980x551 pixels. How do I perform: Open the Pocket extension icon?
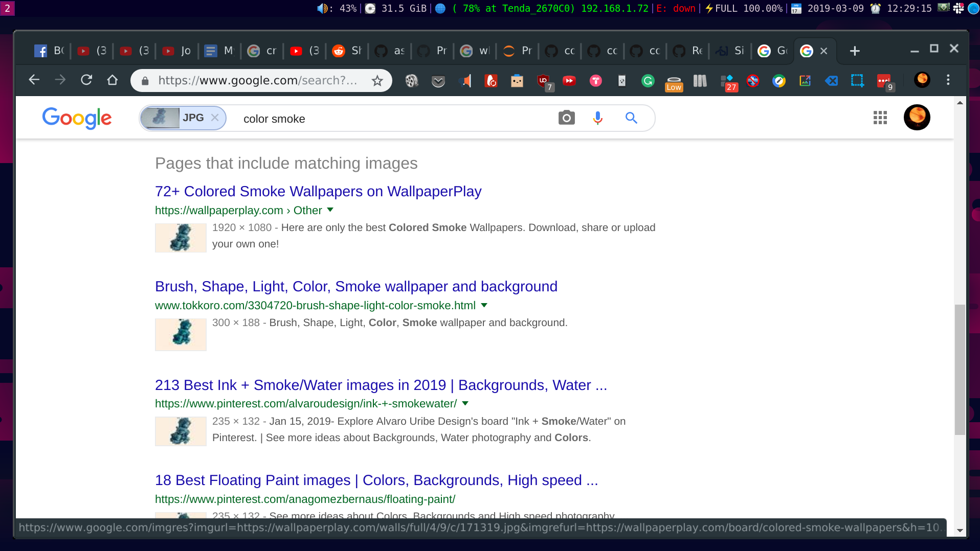coord(438,81)
